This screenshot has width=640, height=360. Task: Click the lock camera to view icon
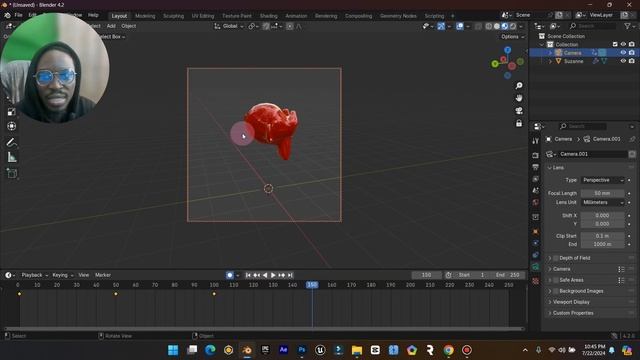point(519,123)
